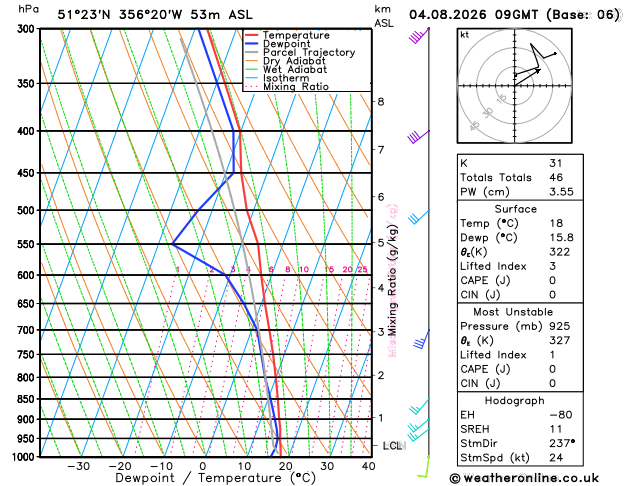Click the hodograph wind trace plot
629x486 pixels.
tap(514, 85)
